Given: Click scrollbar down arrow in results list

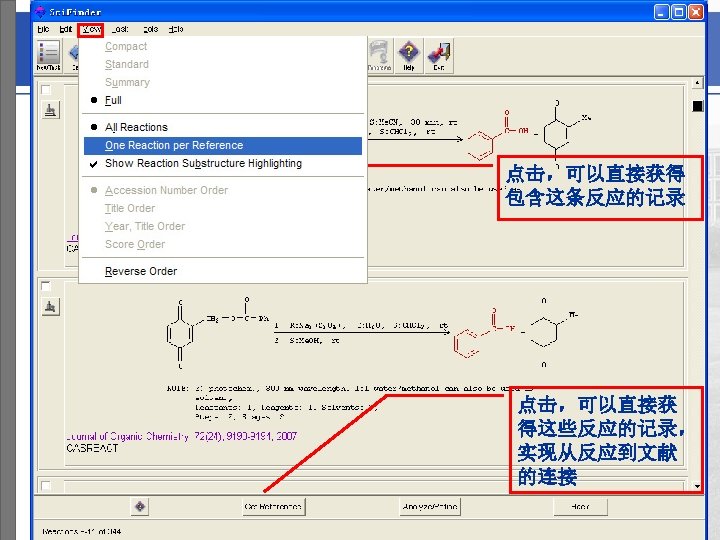Looking at the screenshot, I should (698, 486).
